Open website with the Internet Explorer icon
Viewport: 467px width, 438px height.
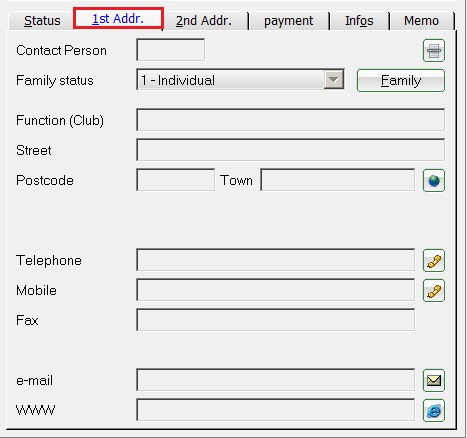pos(434,411)
